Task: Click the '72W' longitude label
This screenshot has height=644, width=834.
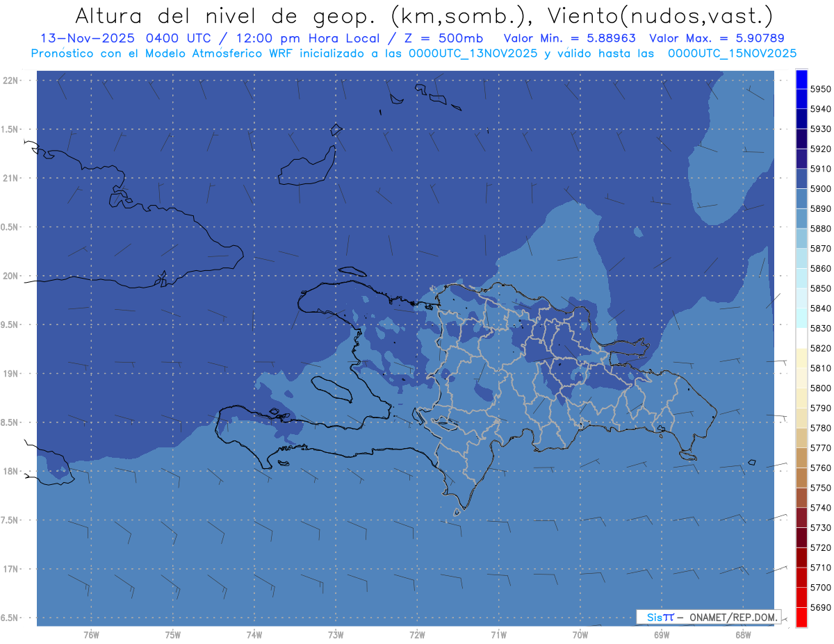Action: pyautogui.click(x=417, y=635)
